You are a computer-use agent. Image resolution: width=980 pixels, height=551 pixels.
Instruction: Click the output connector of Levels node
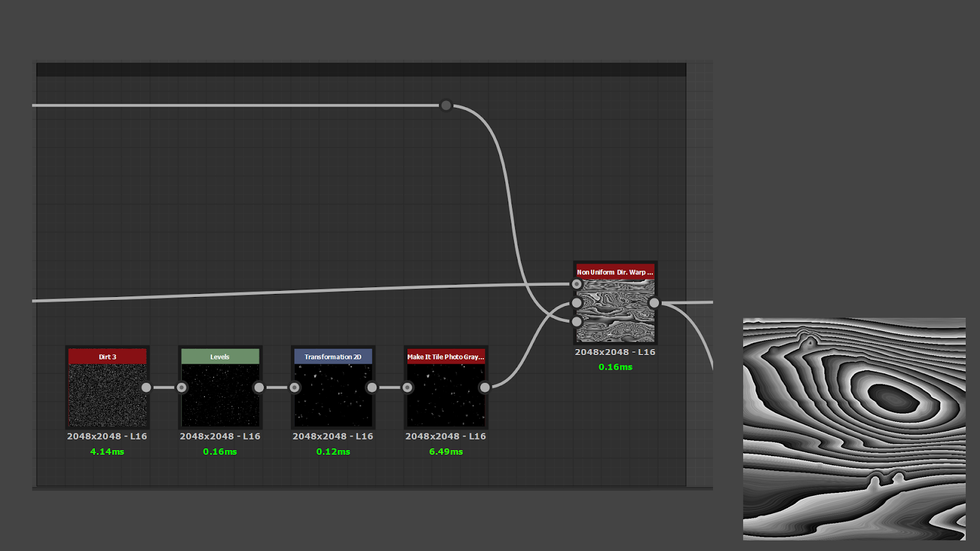pos(259,388)
